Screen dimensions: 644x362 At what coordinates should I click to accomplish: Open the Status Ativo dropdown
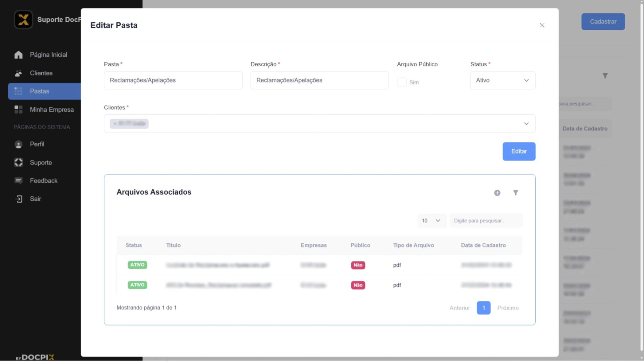[503, 80]
